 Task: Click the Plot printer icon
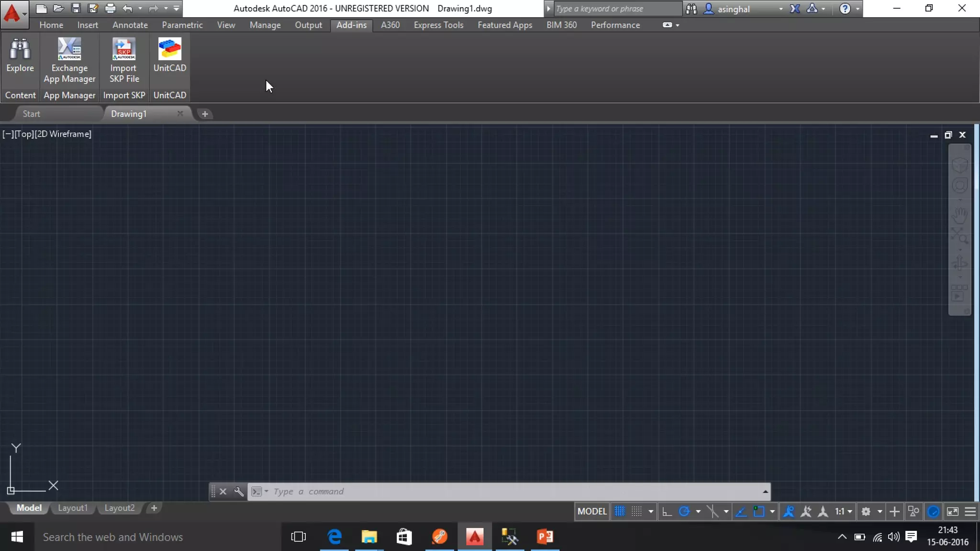coord(110,8)
